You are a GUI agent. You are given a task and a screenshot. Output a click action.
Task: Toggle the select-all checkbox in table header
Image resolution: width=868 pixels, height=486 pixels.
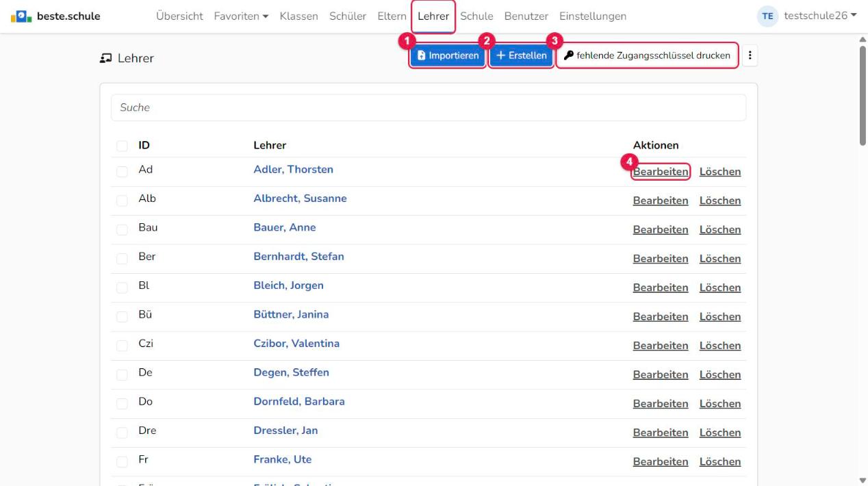[x=122, y=146]
